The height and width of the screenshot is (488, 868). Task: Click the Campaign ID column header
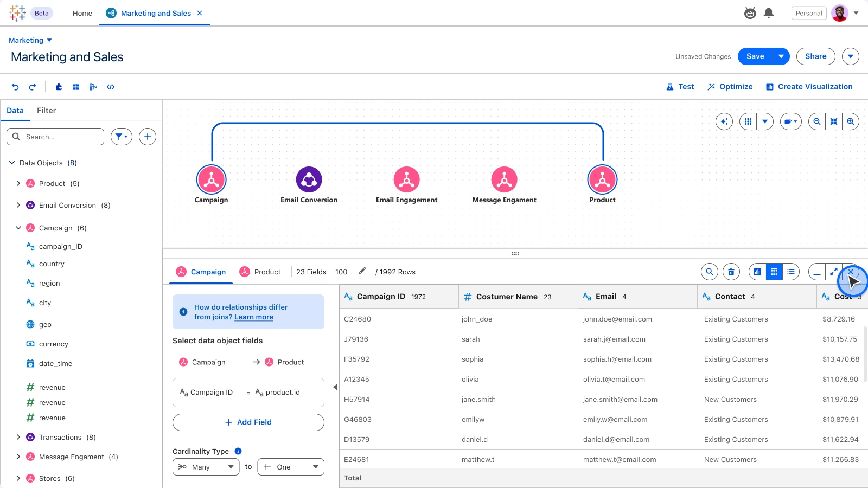point(399,297)
